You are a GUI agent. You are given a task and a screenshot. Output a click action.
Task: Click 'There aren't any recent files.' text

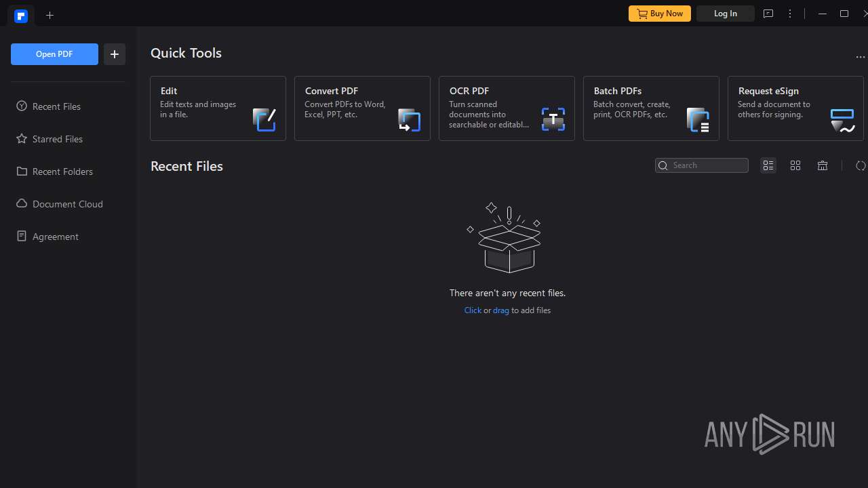(507, 293)
